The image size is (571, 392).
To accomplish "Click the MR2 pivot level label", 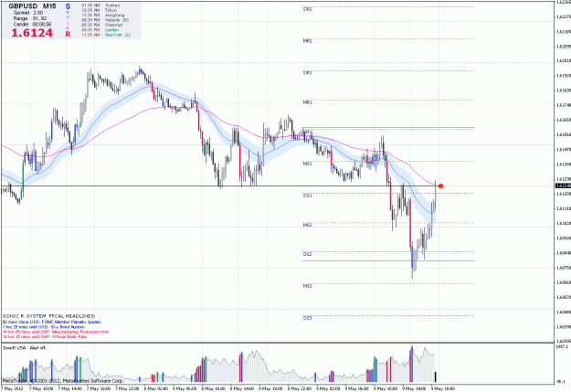I will [307, 41].
